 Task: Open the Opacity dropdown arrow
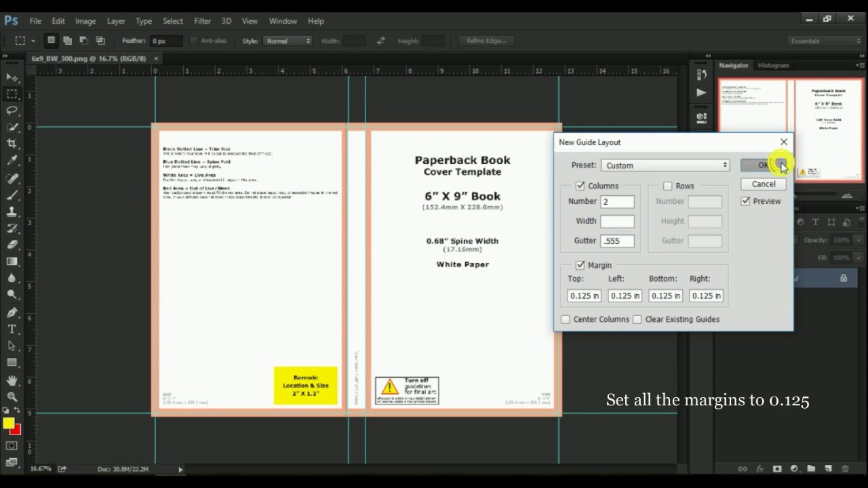[x=857, y=240]
